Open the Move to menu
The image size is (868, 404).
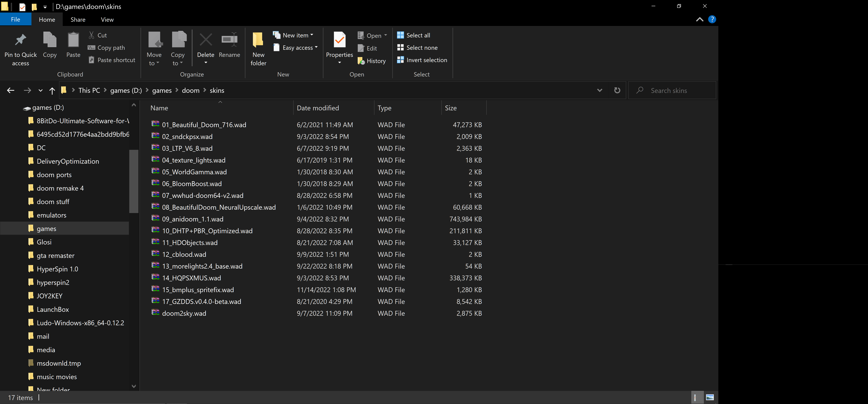click(154, 49)
